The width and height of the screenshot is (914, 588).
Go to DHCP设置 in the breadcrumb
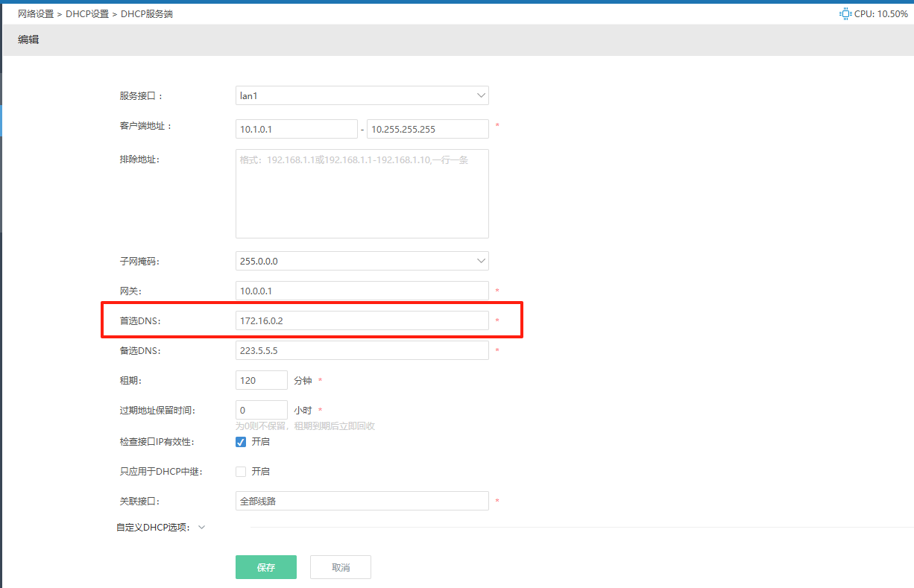pyautogui.click(x=87, y=13)
